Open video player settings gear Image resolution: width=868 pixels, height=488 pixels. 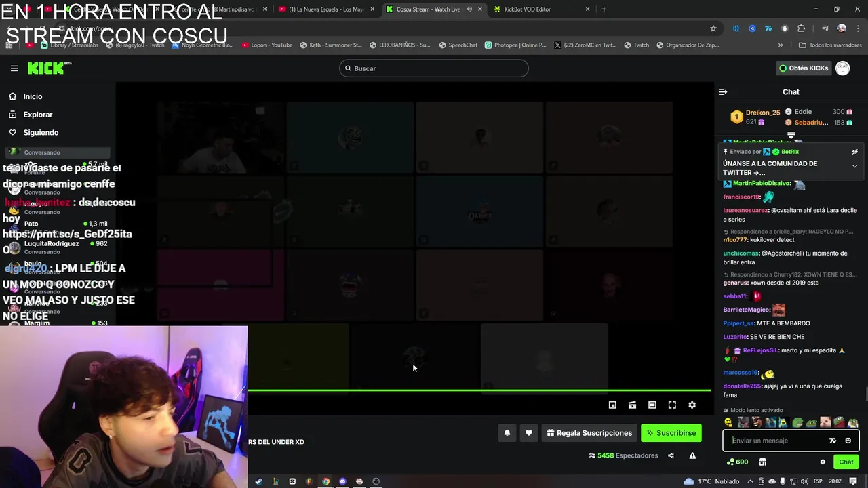(692, 405)
